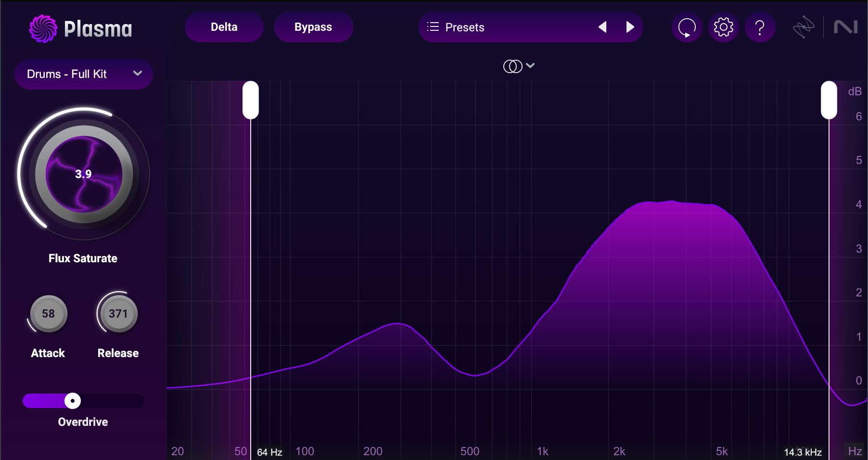Image resolution: width=868 pixels, height=460 pixels.
Task: Click the 14.3 kHz frequency value
Action: click(803, 452)
